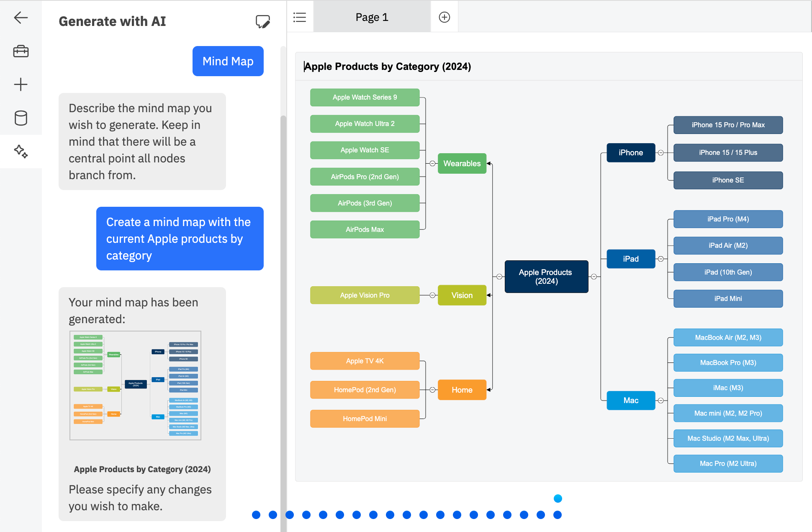Collapse the iPad branch connector
The image size is (812, 532).
[x=660, y=259]
